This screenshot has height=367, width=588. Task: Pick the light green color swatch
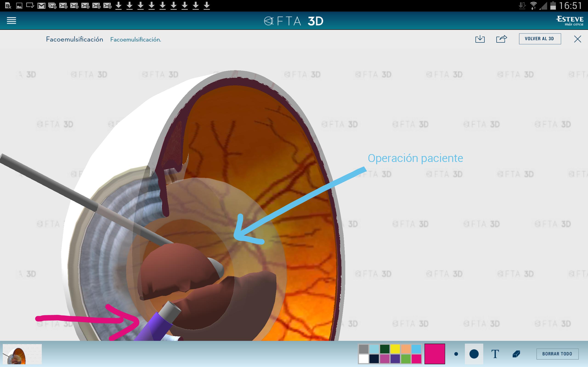coord(406,359)
